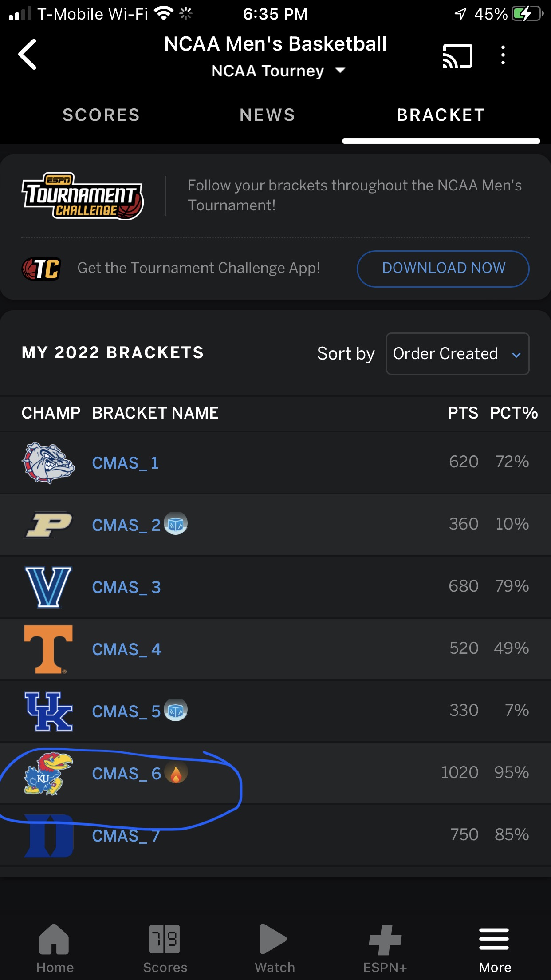Open the CMAS_6 bracket link
Screen dimensions: 551x980
[126, 774]
